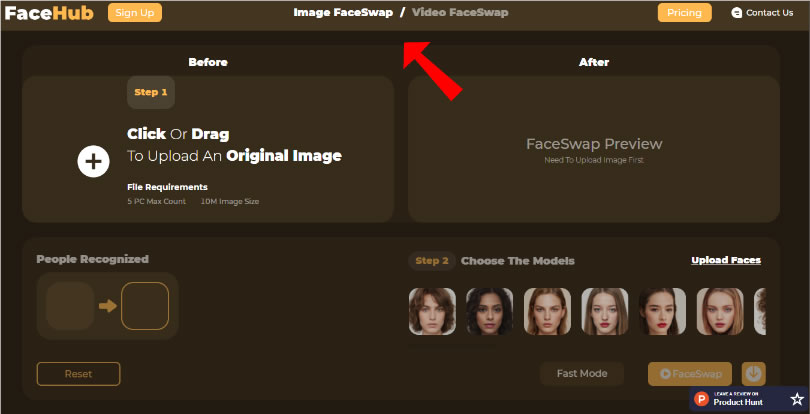Click 'Need To Upload Image First' text
Viewport: 810px width, 414px height.
[594, 161]
